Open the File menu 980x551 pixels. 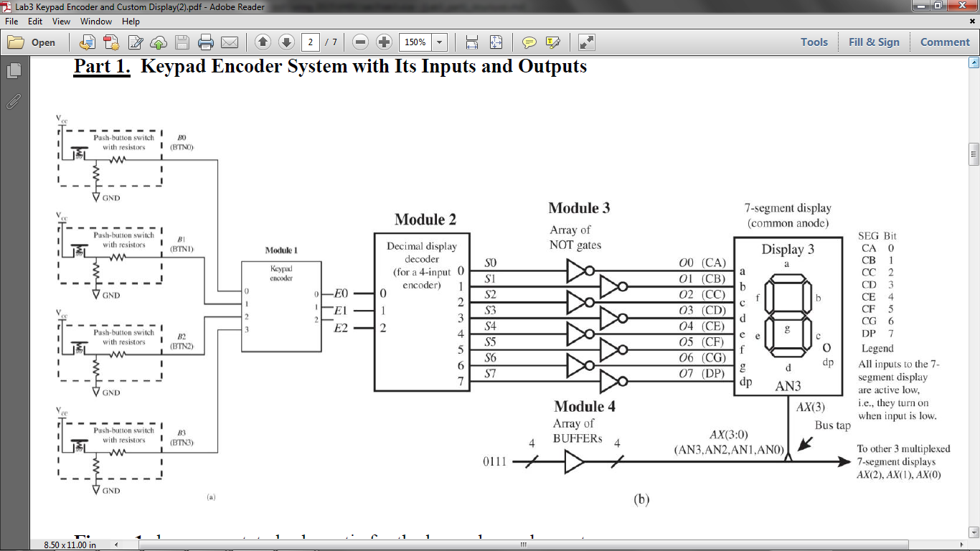[x=12, y=22]
